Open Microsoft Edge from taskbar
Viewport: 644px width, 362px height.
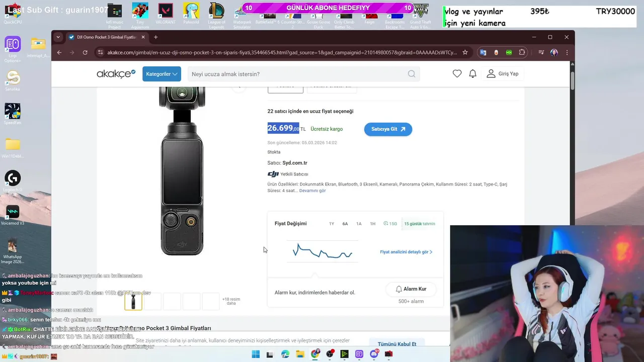coord(285,354)
